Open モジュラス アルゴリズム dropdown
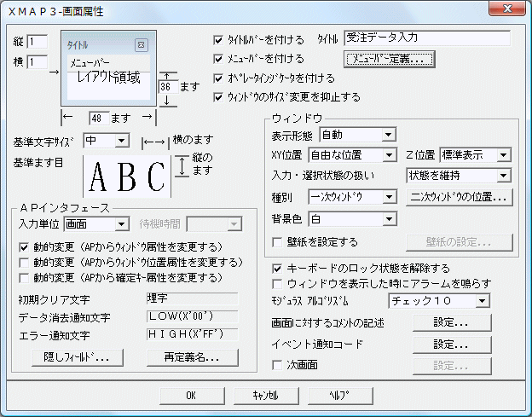 click(439, 301)
